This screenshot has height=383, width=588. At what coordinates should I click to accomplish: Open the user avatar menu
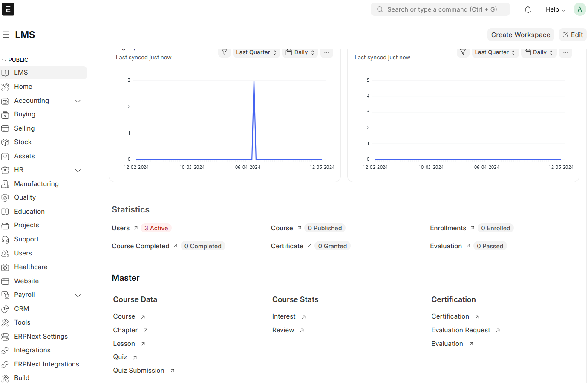579,9
